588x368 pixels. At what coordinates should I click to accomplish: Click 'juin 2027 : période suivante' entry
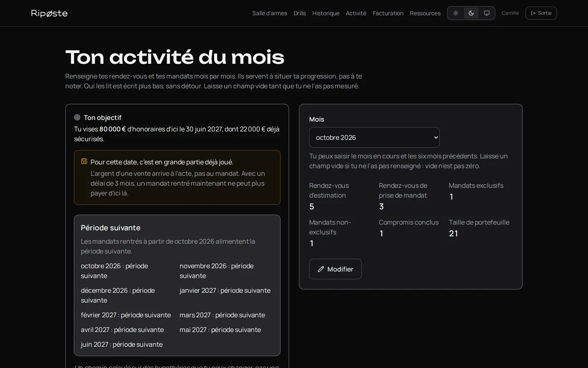click(x=122, y=344)
